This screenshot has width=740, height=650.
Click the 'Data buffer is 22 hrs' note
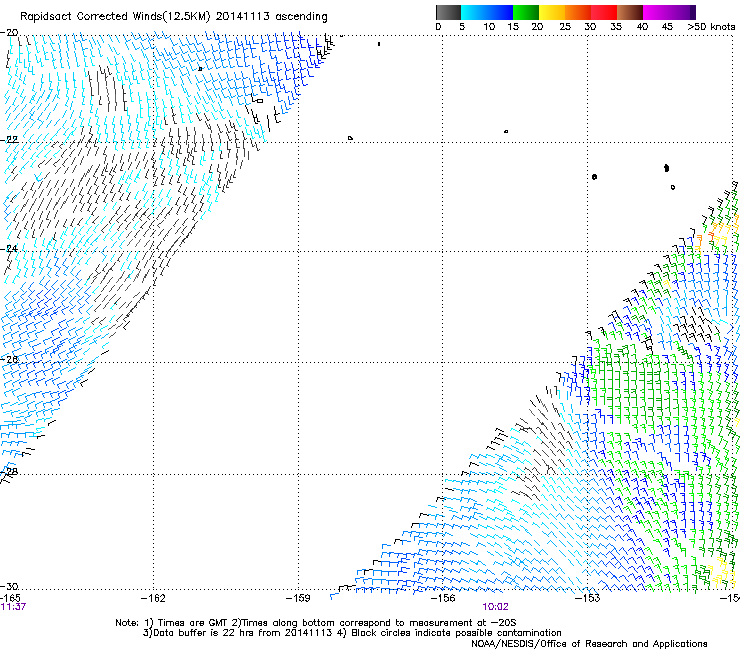point(352,633)
